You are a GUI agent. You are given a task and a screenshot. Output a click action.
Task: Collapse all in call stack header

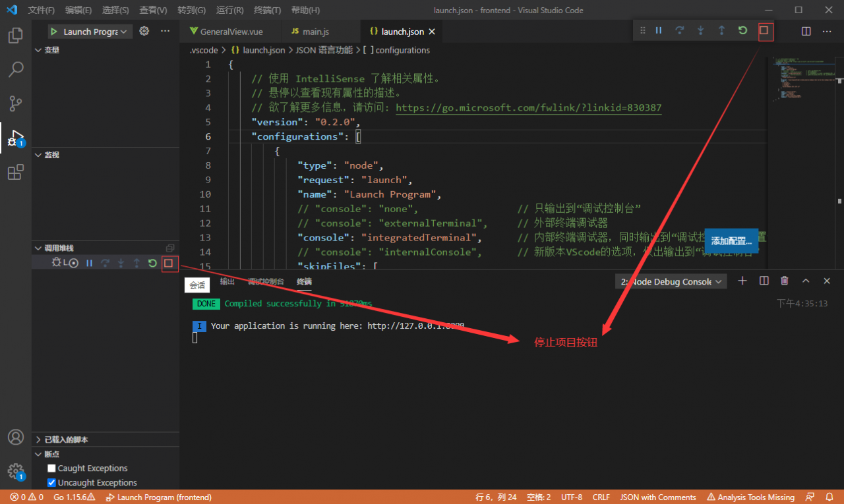170,248
